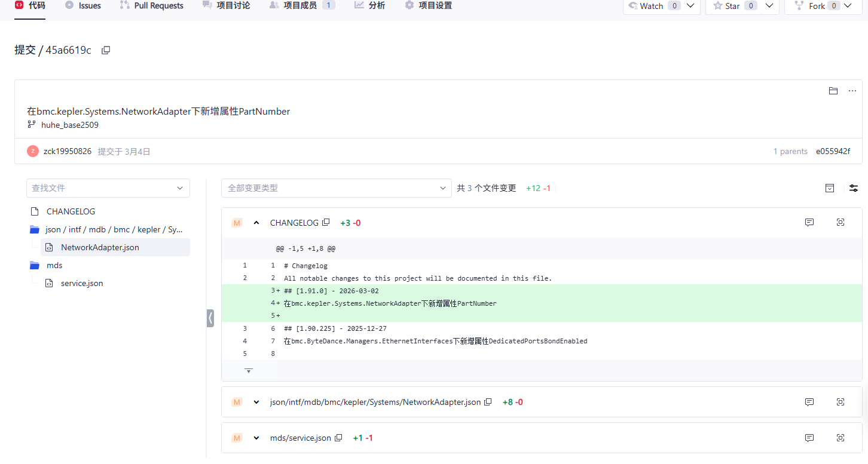Click line '## [1.90.225] - 2025-12-27'

coord(335,328)
